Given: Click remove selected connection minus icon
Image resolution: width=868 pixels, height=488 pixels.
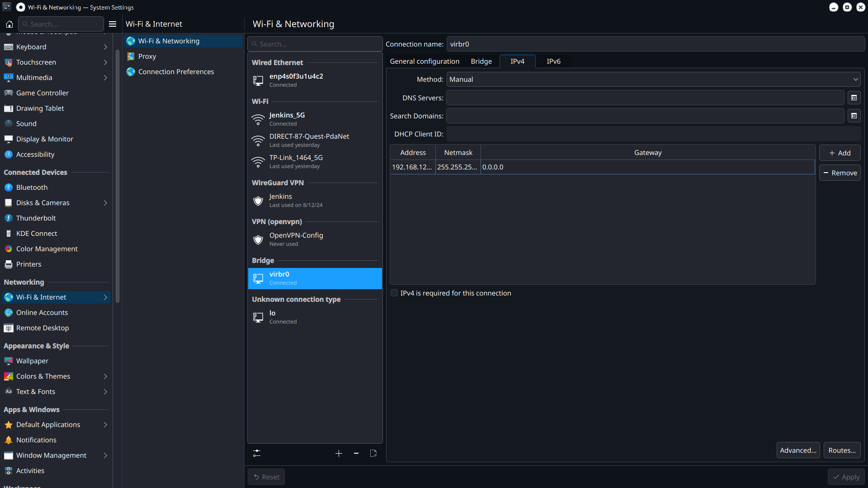Looking at the screenshot, I should tap(356, 453).
